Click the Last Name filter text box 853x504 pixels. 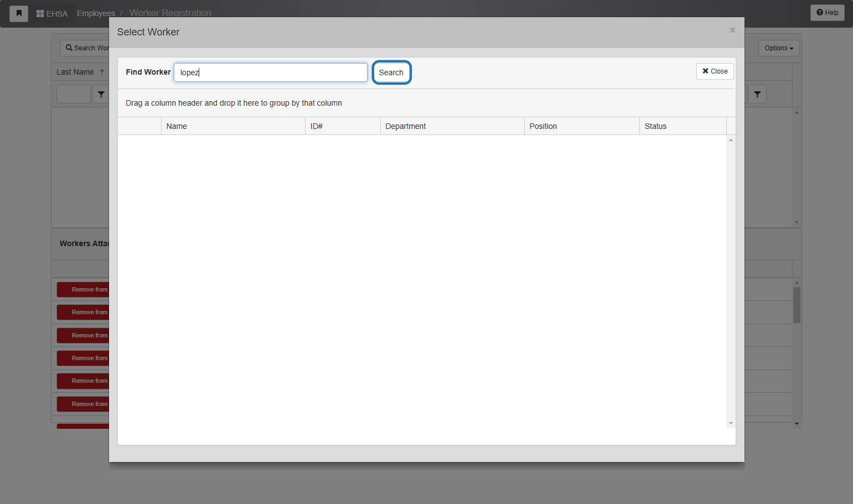tap(74, 94)
